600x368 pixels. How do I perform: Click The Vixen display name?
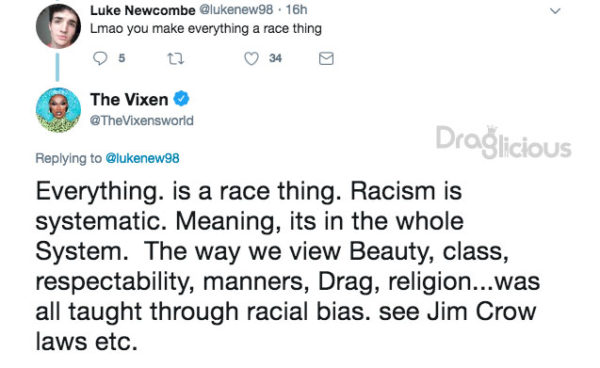(x=129, y=99)
